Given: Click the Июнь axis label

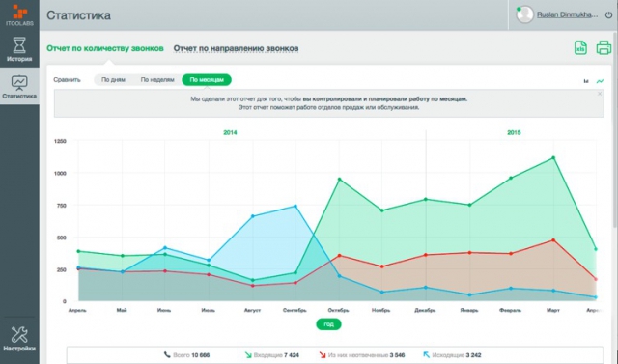Looking at the screenshot, I should (164, 311).
